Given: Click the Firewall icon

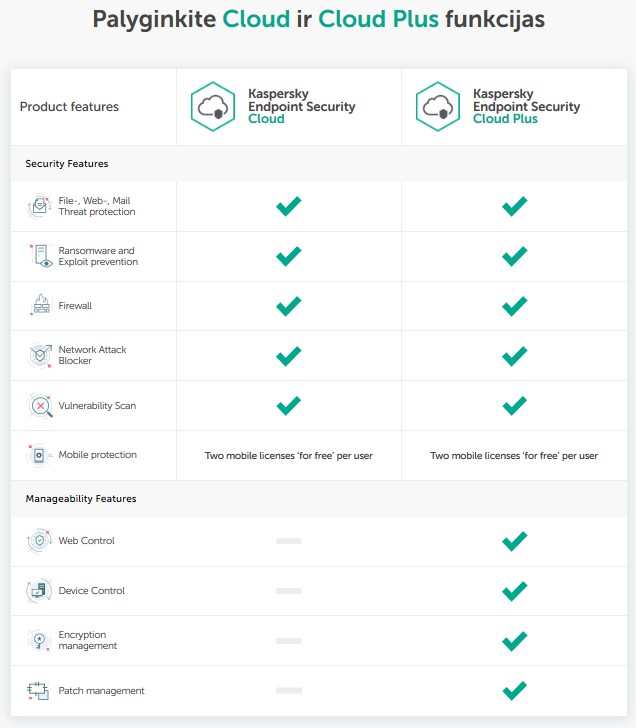Looking at the screenshot, I should coord(41,305).
